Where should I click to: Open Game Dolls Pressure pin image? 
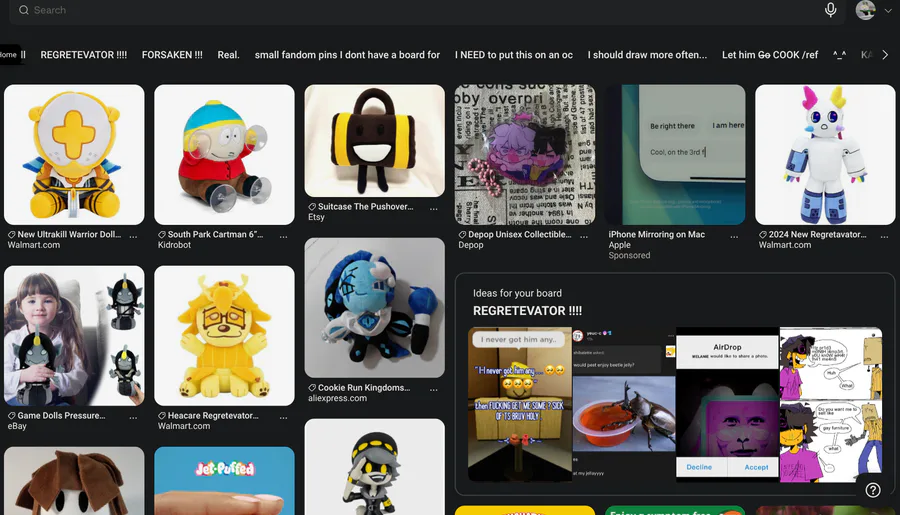tap(74, 335)
